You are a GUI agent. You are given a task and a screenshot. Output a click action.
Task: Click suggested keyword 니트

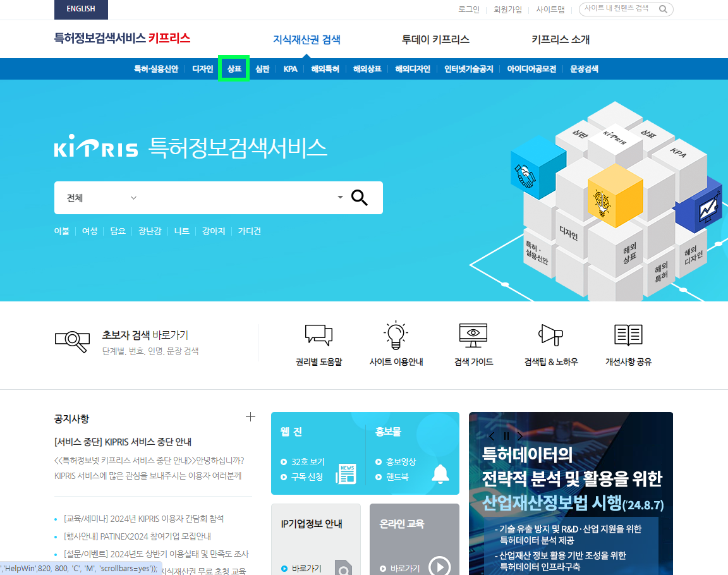pos(181,231)
